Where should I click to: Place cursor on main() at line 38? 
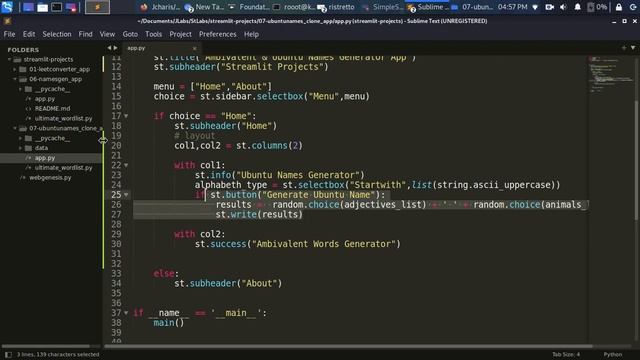tap(169, 323)
